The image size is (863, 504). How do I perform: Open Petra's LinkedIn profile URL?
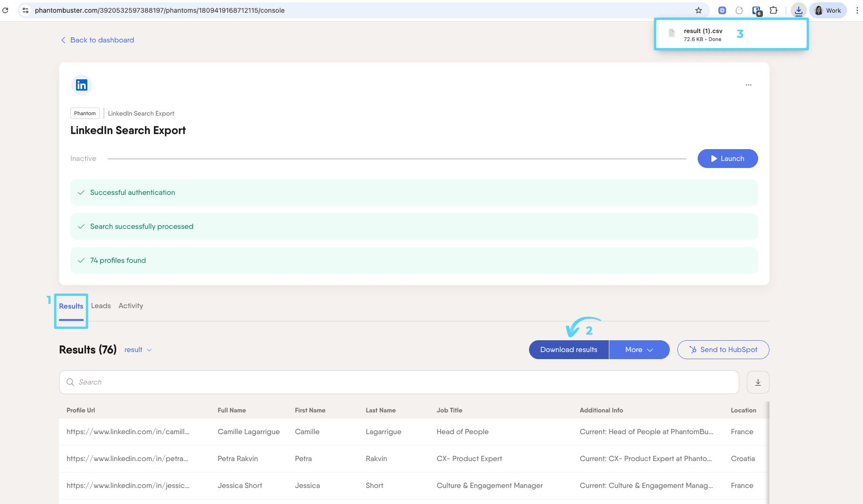pos(128,459)
